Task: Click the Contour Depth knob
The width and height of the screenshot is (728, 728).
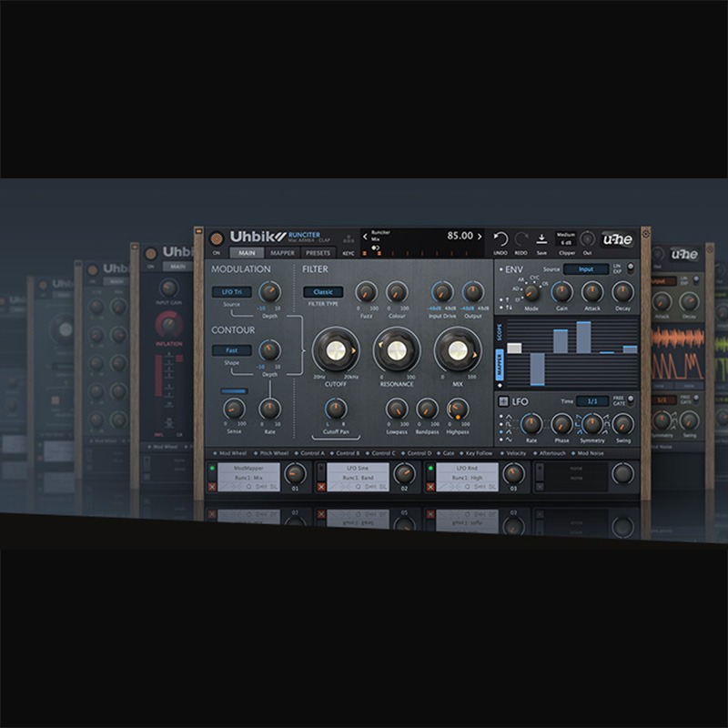Action: (x=269, y=350)
